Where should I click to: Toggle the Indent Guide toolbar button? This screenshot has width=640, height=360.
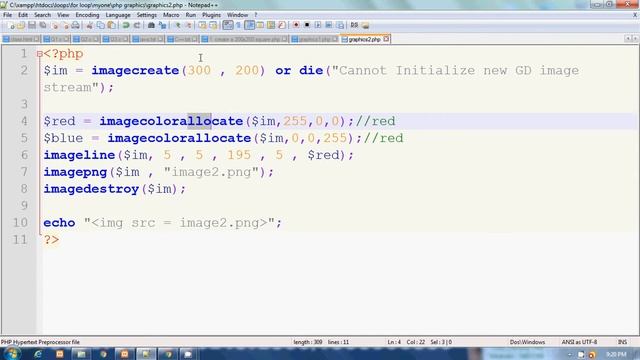tap(249, 25)
